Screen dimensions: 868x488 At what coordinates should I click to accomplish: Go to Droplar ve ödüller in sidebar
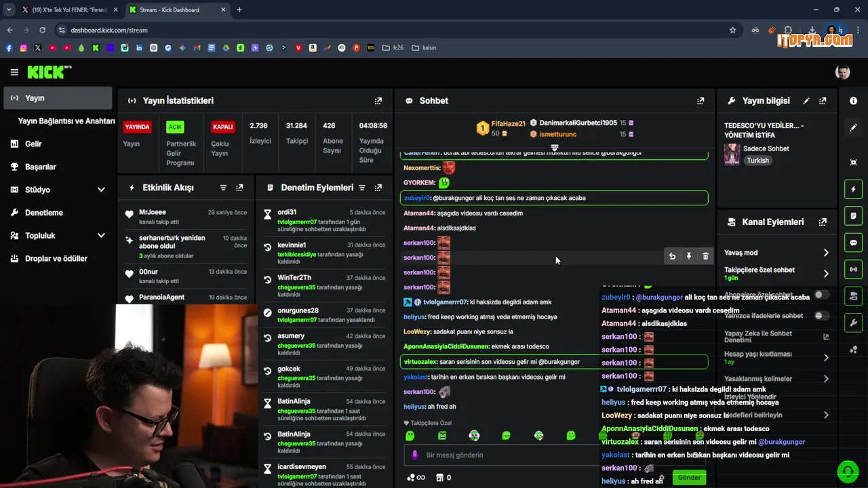point(58,258)
